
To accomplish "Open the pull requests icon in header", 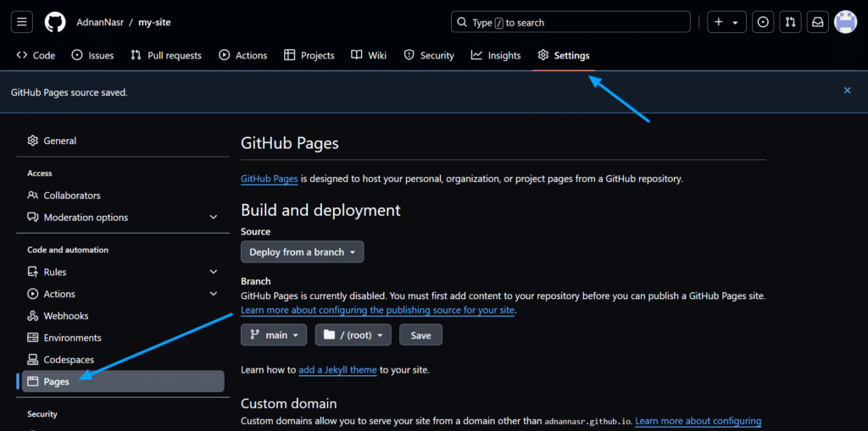I will 791,22.
